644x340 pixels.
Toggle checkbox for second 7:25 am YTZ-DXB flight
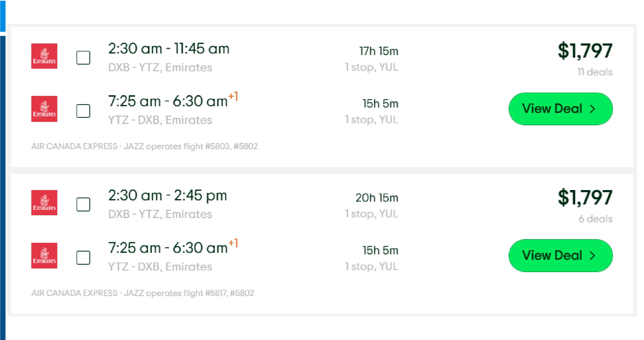point(83,258)
